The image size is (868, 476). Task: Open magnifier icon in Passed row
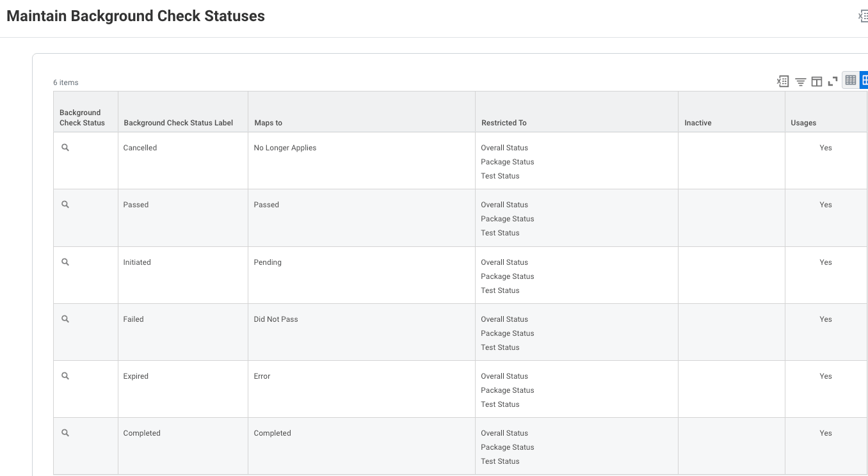(x=65, y=204)
